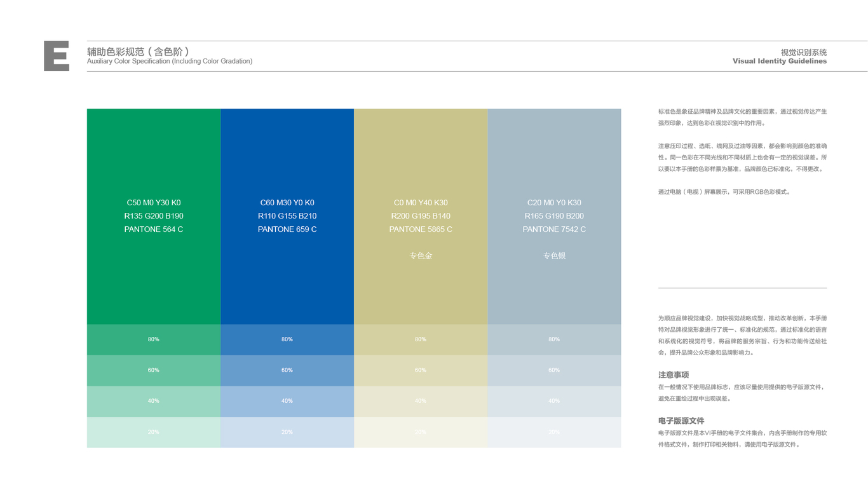Image resolution: width=868 pixels, height=488 pixels.
Task: Click the text PANTONE 564 C
Action: [154, 229]
